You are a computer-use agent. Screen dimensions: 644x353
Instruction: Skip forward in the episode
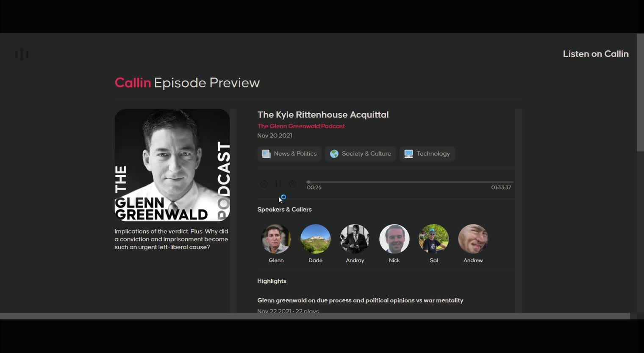click(x=292, y=183)
